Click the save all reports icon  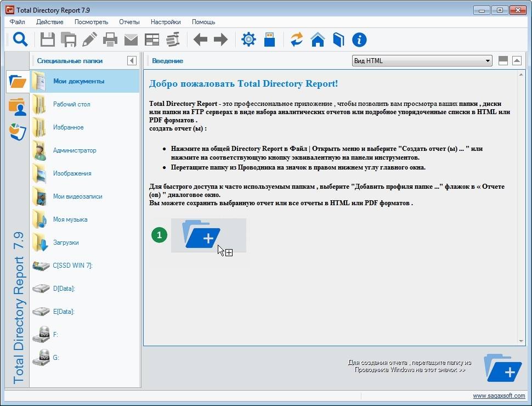(x=69, y=40)
